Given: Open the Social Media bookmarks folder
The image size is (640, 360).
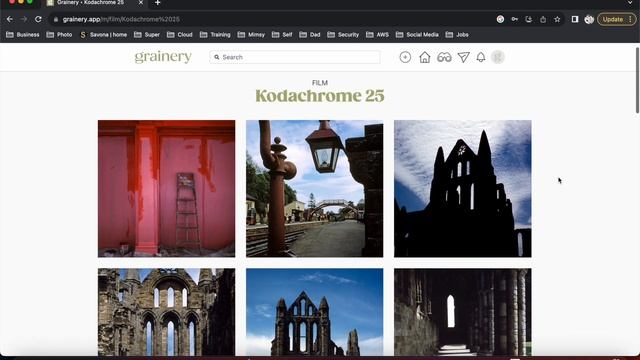Looking at the screenshot, I should 417,35.
